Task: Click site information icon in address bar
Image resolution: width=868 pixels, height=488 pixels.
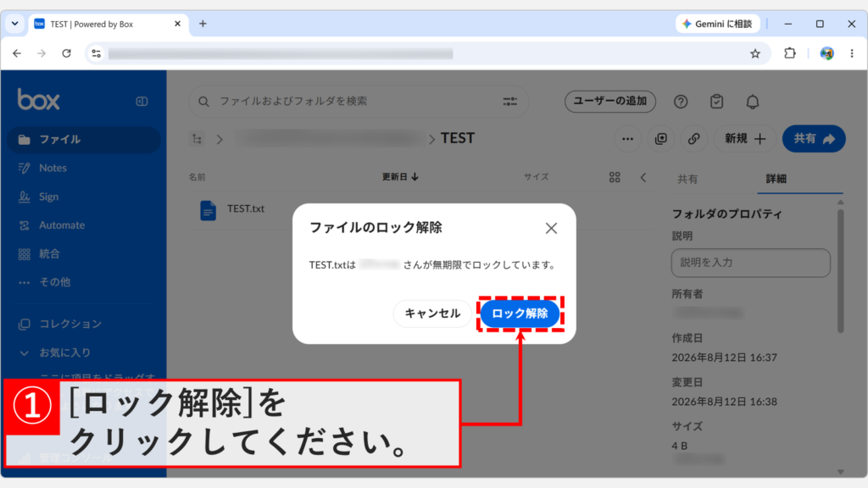Action: [97, 53]
